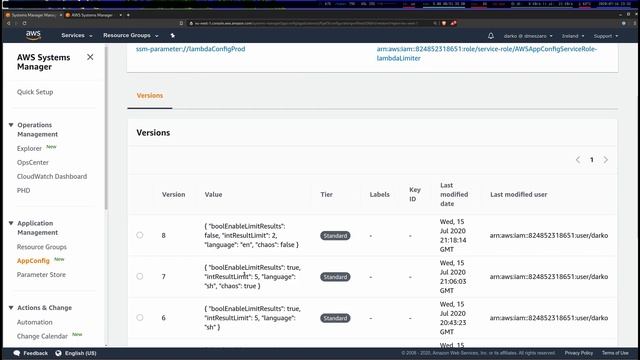
Task: Open Change Calendar in sidebar
Action: pyautogui.click(x=42, y=336)
